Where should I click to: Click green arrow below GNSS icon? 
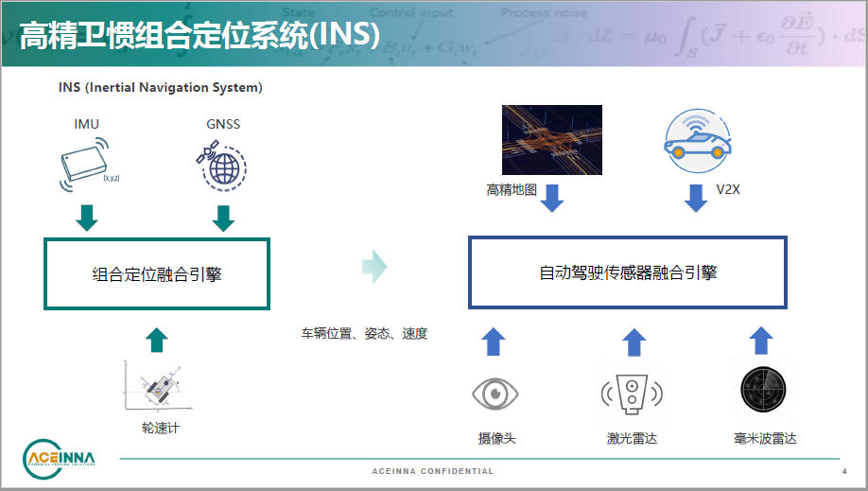223,218
